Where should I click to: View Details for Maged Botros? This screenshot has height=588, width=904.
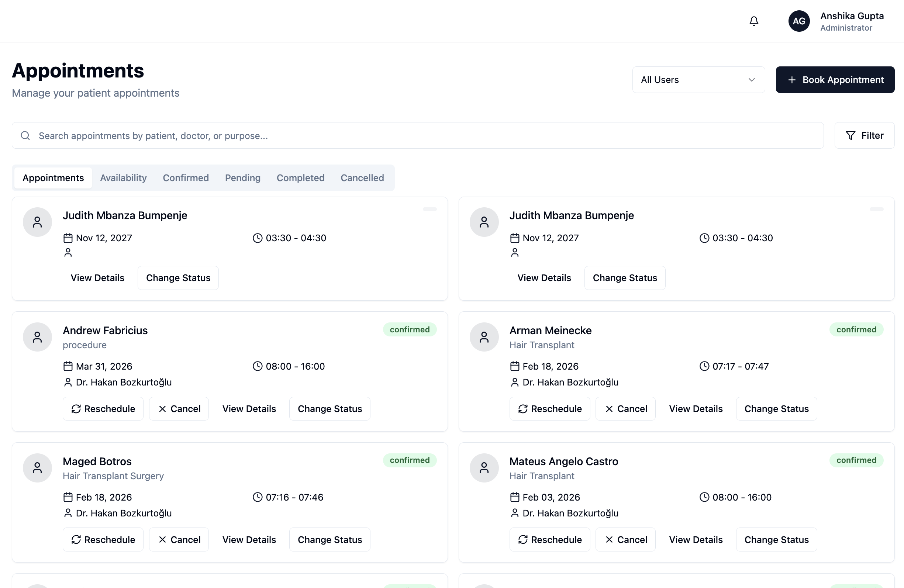coord(249,539)
